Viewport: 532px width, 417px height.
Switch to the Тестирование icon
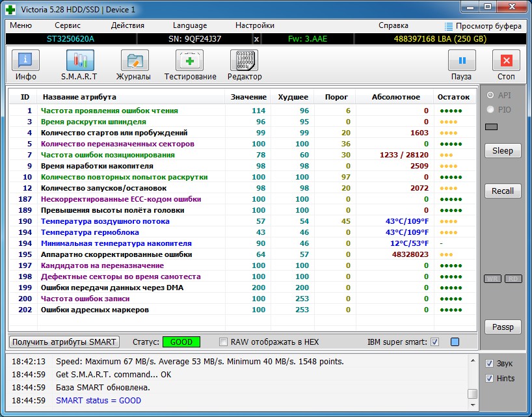coord(189,61)
